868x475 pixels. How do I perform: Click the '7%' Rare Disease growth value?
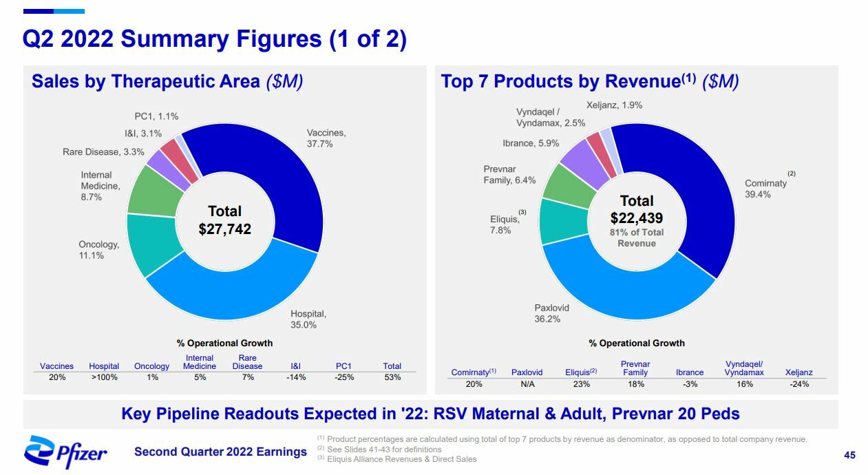click(248, 377)
